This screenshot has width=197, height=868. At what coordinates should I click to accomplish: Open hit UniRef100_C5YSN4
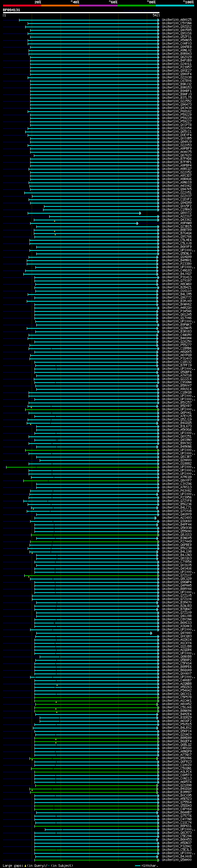(x=177, y=23)
